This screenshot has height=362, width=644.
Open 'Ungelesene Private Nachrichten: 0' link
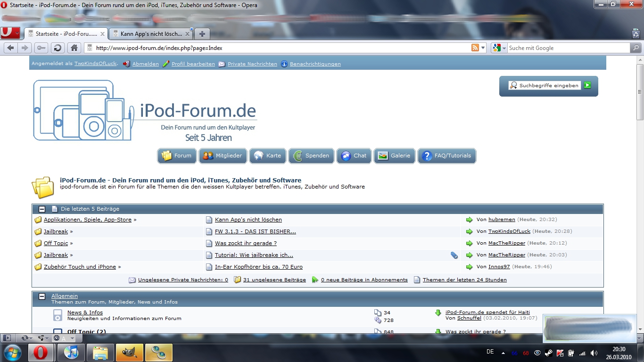point(183,280)
